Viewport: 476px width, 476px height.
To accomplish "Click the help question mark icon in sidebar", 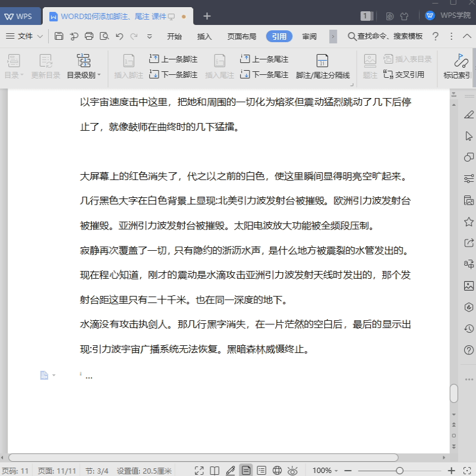I will point(470,349).
